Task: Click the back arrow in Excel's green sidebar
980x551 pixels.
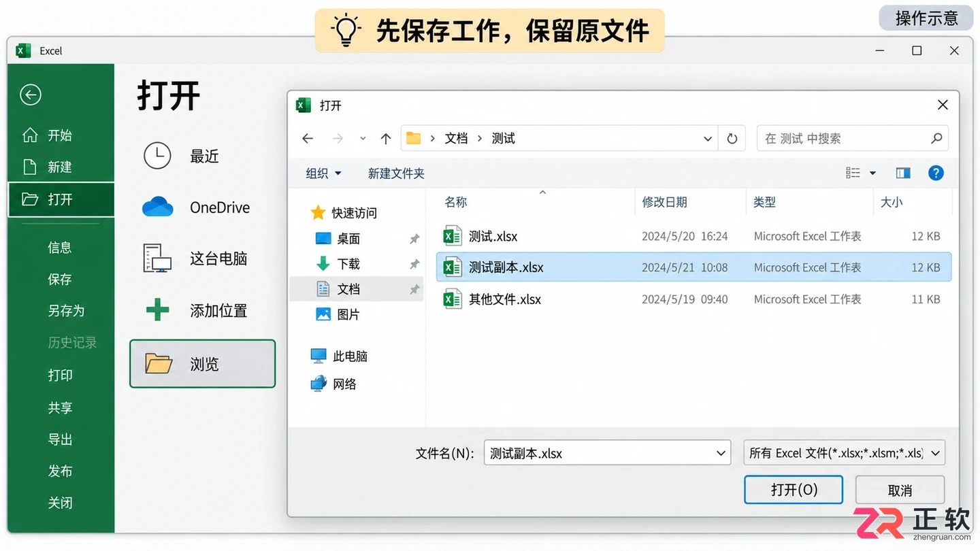Action: tap(31, 95)
